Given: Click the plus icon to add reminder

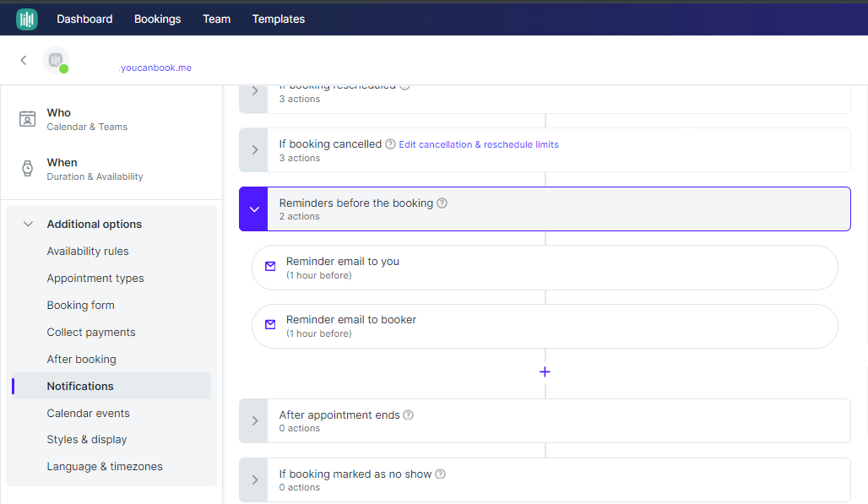Looking at the screenshot, I should [x=545, y=372].
